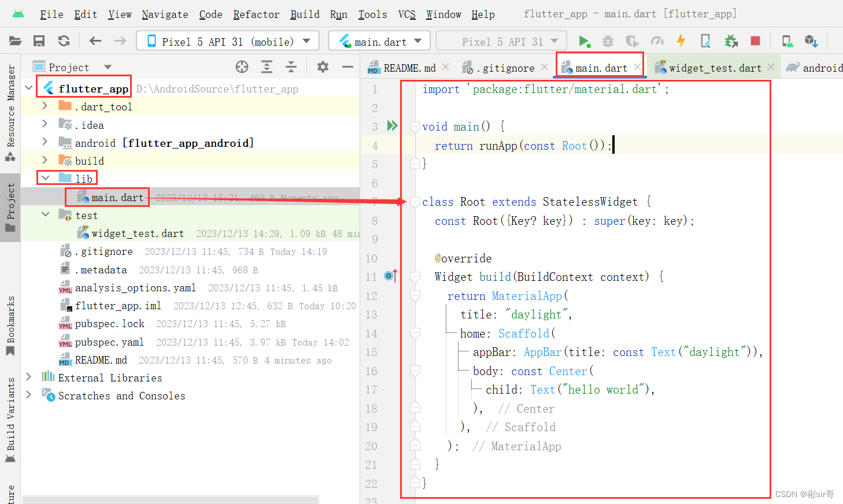Expand External Libraries node

28,377
